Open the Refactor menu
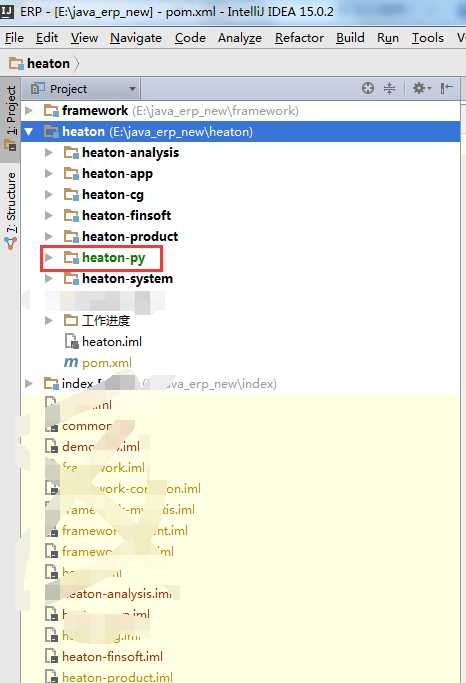 click(299, 38)
